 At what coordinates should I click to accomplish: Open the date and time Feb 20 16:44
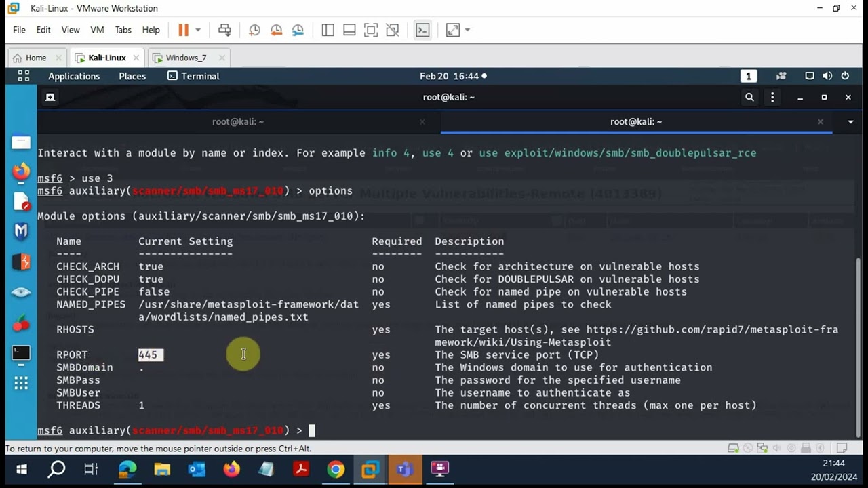pyautogui.click(x=452, y=76)
